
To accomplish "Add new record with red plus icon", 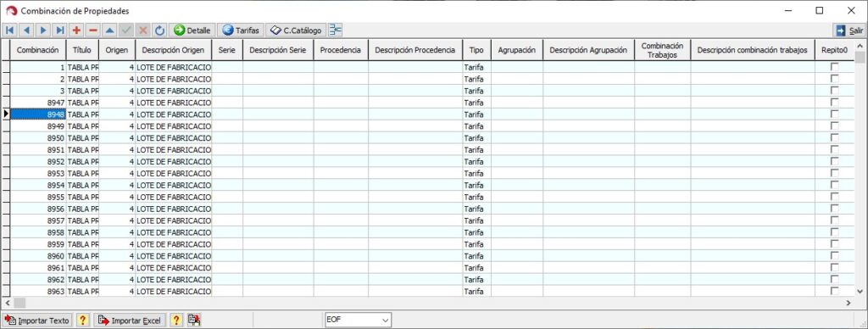I will pyautogui.click(x=76, y=31).
